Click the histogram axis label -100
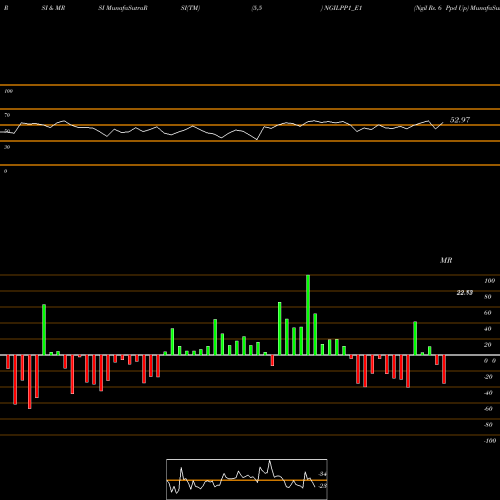Screen dimensions: 500x500 (x=490, y=441)
